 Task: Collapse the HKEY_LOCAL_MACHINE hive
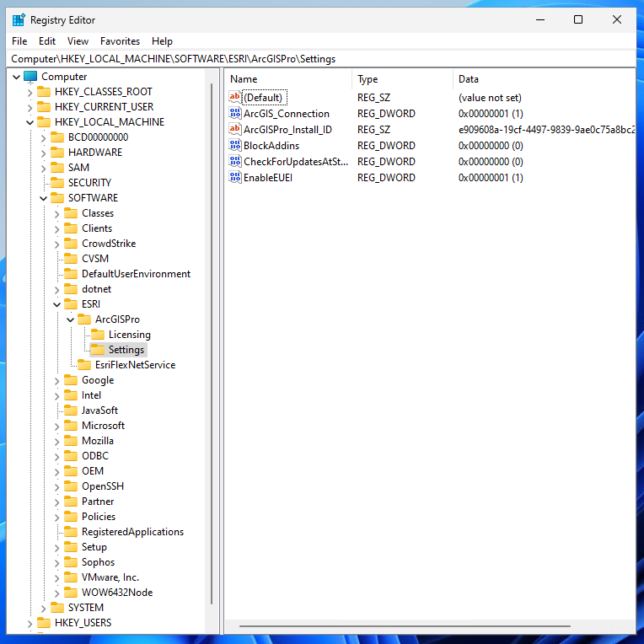pyautogui.click(x=30, y=122)
